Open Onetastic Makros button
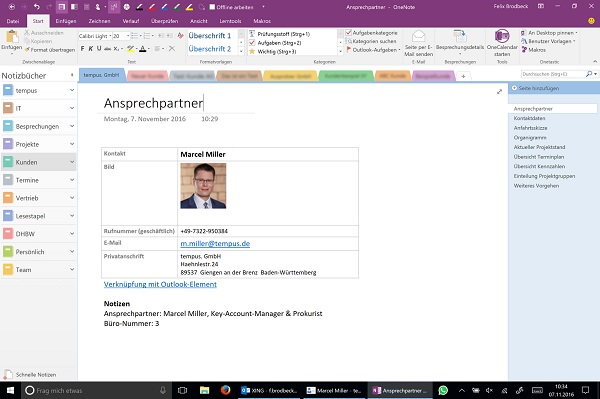The image size is (600, 399). tap(533, 50)
